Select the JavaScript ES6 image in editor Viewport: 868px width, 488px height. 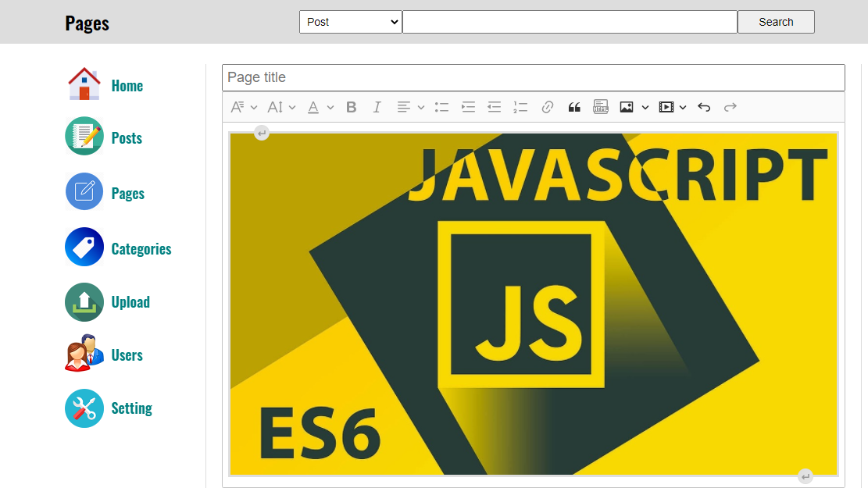click(534, 304)
